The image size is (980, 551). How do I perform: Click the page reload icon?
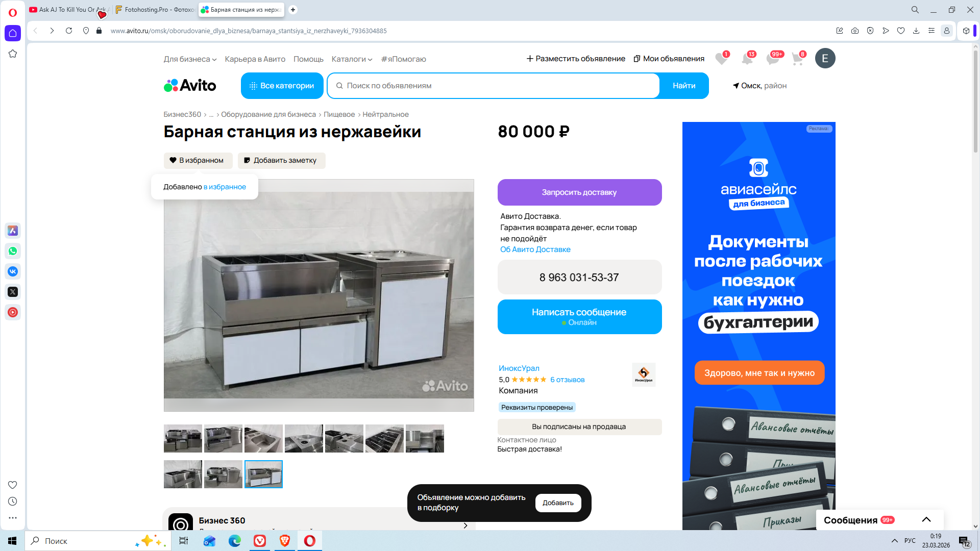pos(69,31)
